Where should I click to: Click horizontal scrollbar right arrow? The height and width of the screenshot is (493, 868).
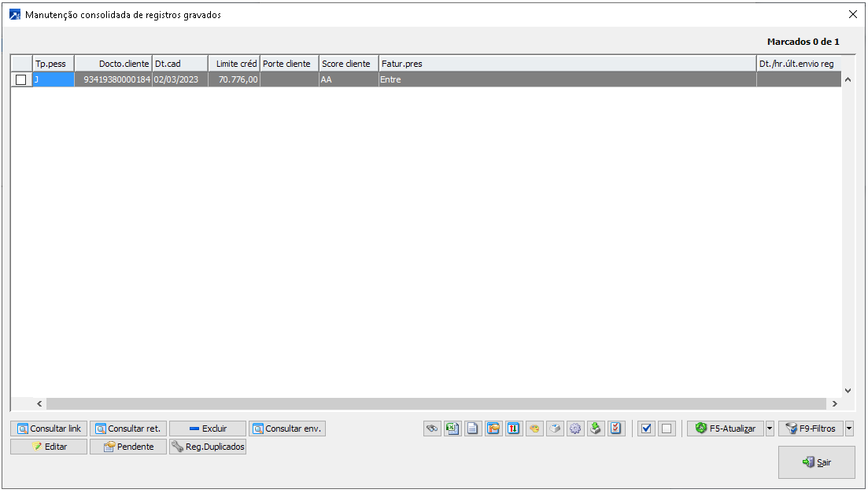click(835, 404)
